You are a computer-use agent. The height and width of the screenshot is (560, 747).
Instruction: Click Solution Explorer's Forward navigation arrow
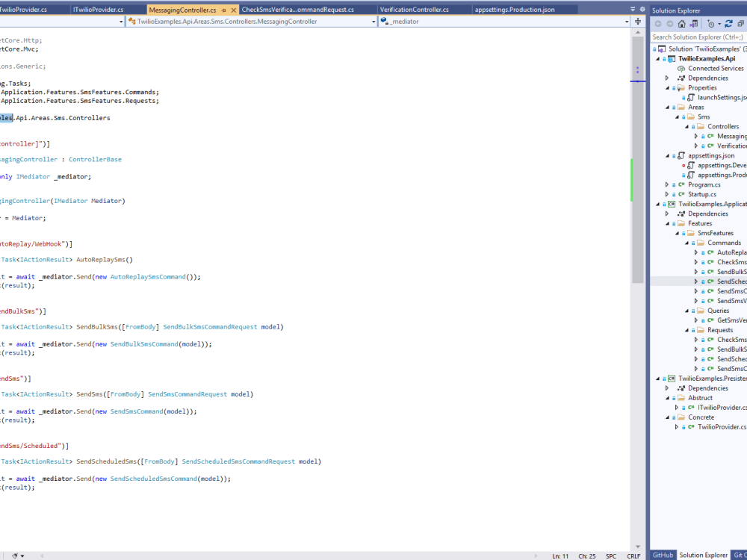[x=670, y=24]
